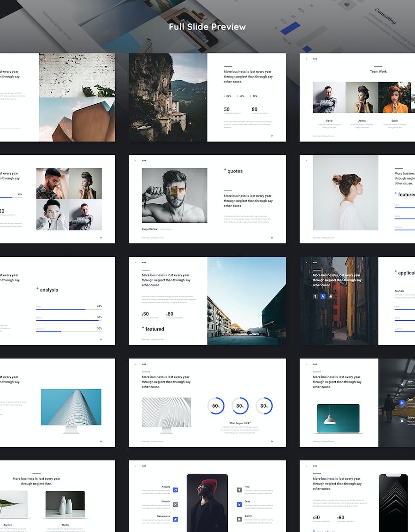Click the Team Work slide title

pos(378,71)
